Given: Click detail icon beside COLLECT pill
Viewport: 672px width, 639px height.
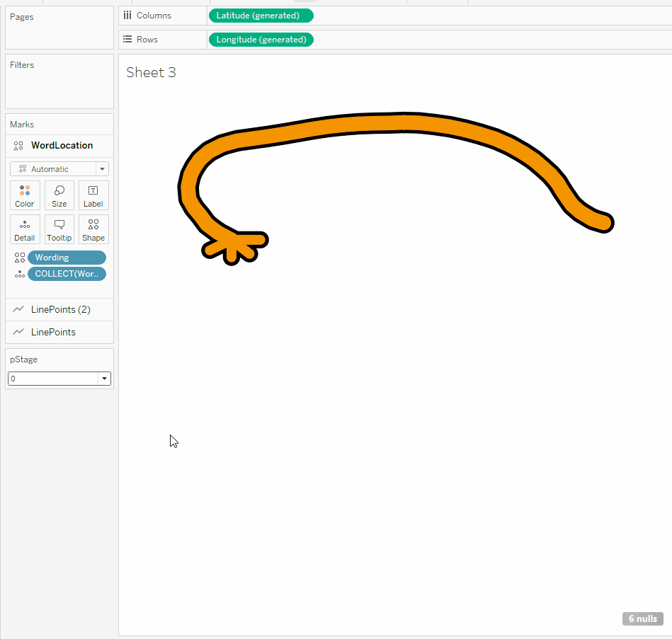Looking at the screenshot, I should [19, 274].
